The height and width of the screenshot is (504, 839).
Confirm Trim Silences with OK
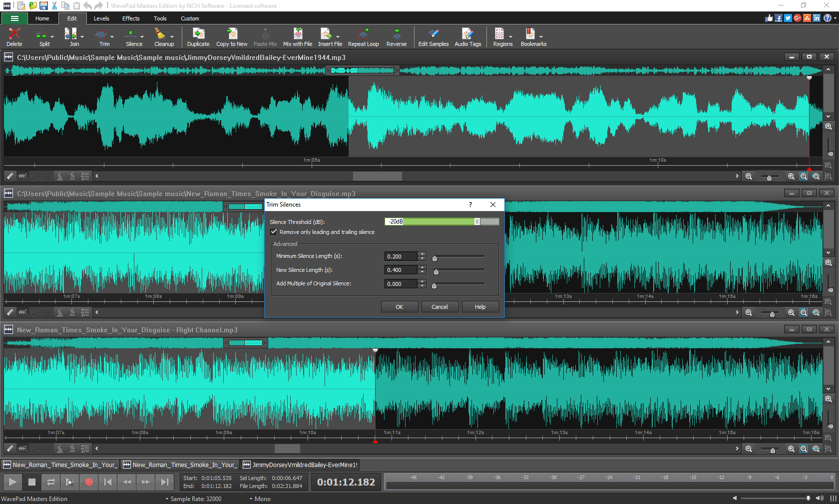(399, 306)
